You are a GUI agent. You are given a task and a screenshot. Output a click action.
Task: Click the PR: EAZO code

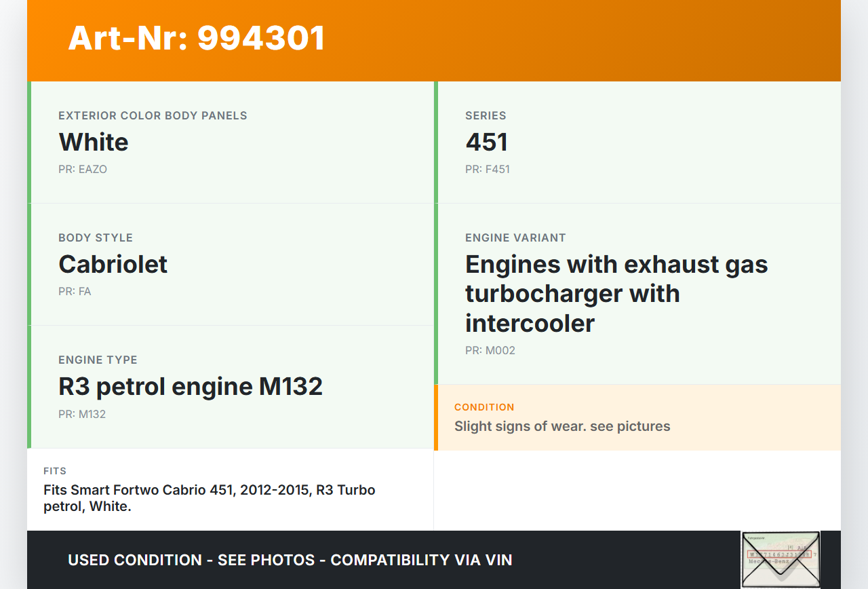click(83, 170)
